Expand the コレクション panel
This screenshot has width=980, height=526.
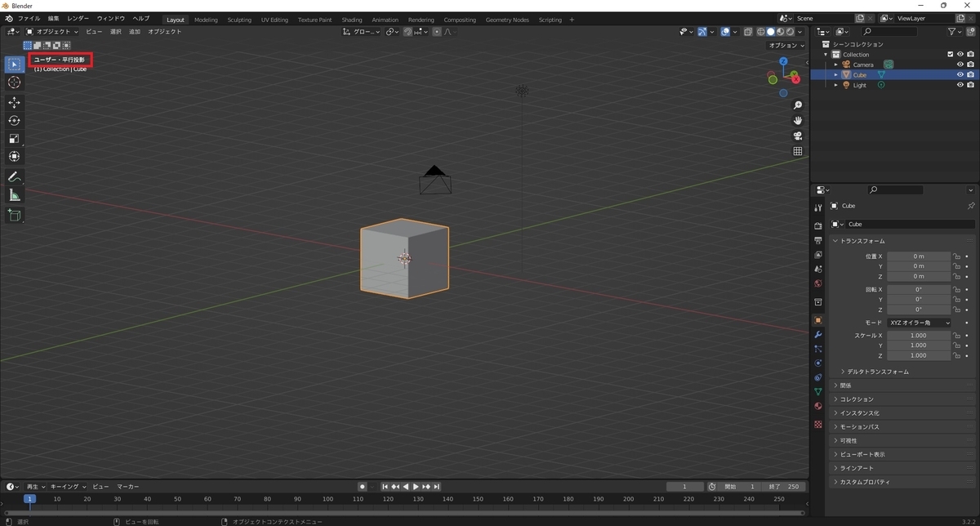[x=902, y=399]
